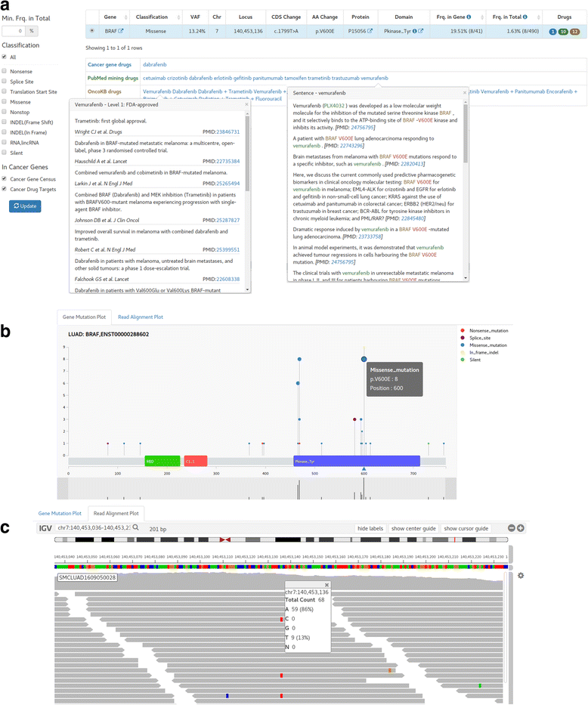
Task: Click the green RBD domain block
Action: [162, 461]
